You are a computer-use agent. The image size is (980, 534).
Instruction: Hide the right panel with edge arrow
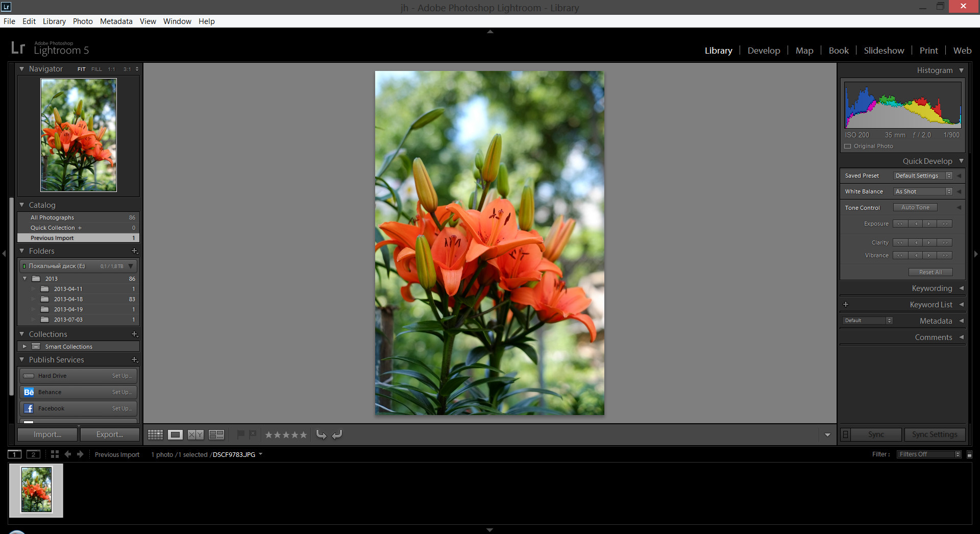tap(976, 253)
